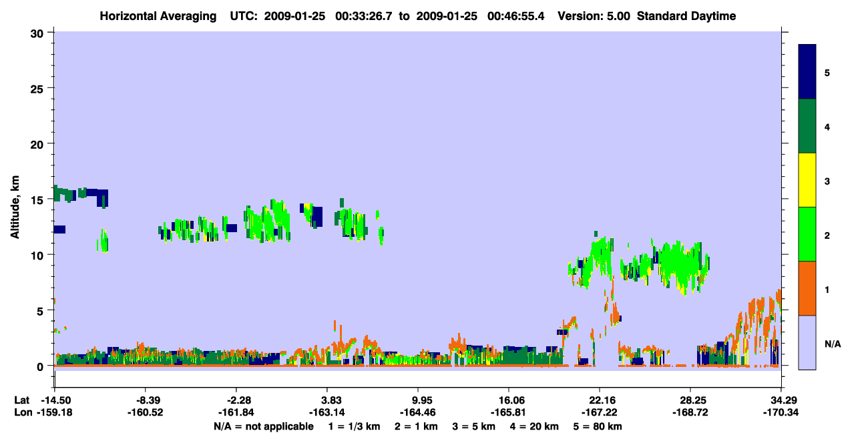This screenshot has height=445, width=868.
Task: Click longitude value -159.18
Action: click(54, 412)
